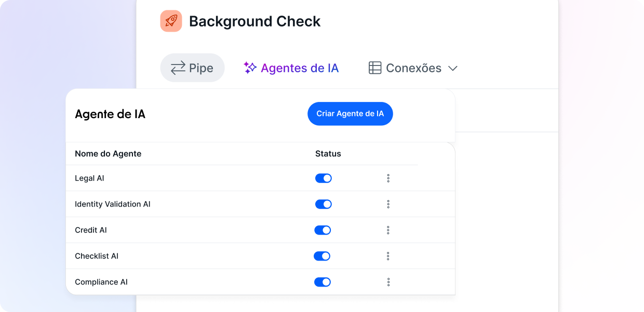
Task: Open the Compliance AI three-dot menu
Action: 388,282
